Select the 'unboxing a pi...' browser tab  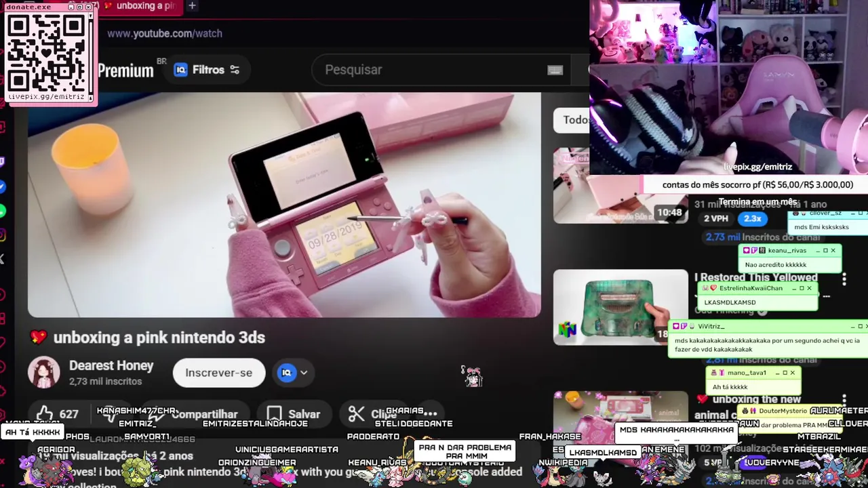140,6
